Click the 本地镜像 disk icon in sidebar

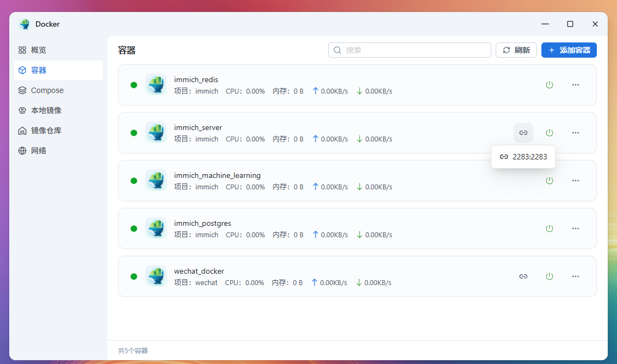pos(22,110)
